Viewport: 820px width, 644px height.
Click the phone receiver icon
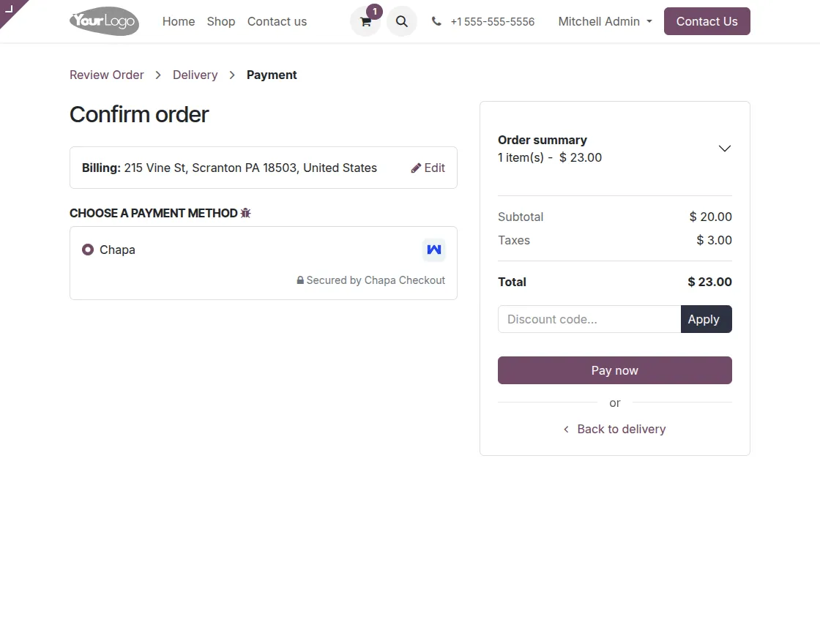(436, 21)
